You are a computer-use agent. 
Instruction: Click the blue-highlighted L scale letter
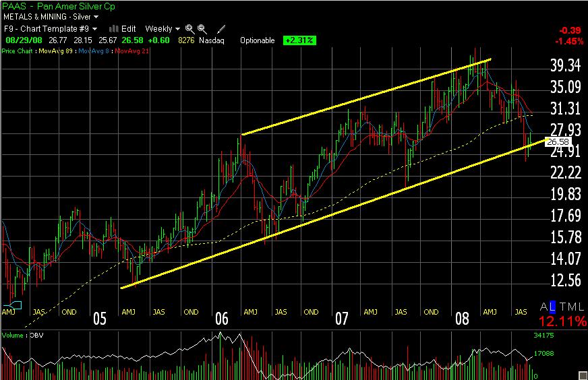pyautogui.click(x=552, y=307)
